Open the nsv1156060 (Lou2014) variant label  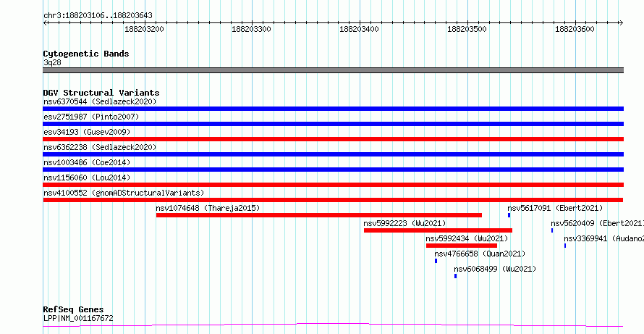click(87, 178)
